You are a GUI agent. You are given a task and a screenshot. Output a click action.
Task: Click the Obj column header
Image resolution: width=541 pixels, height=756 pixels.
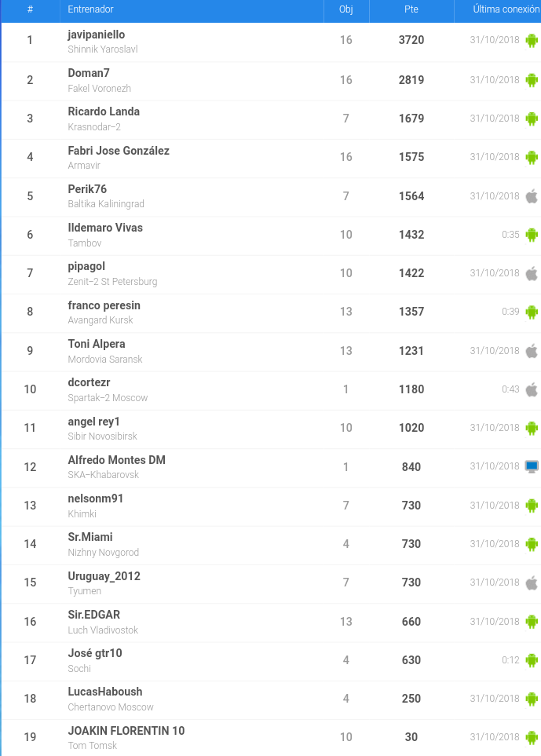click(345, 9)
